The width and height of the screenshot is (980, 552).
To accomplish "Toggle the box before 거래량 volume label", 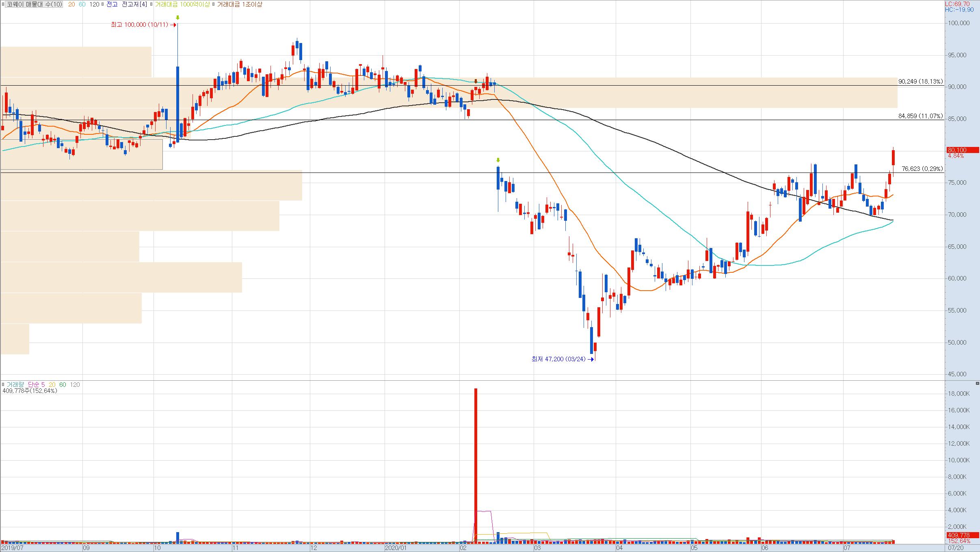I will (3, 384).
